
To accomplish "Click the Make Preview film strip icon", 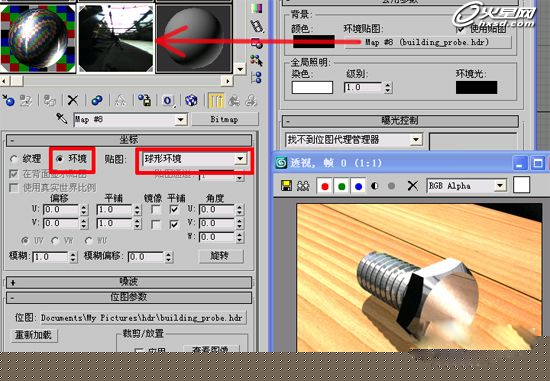I will (257, 26).
